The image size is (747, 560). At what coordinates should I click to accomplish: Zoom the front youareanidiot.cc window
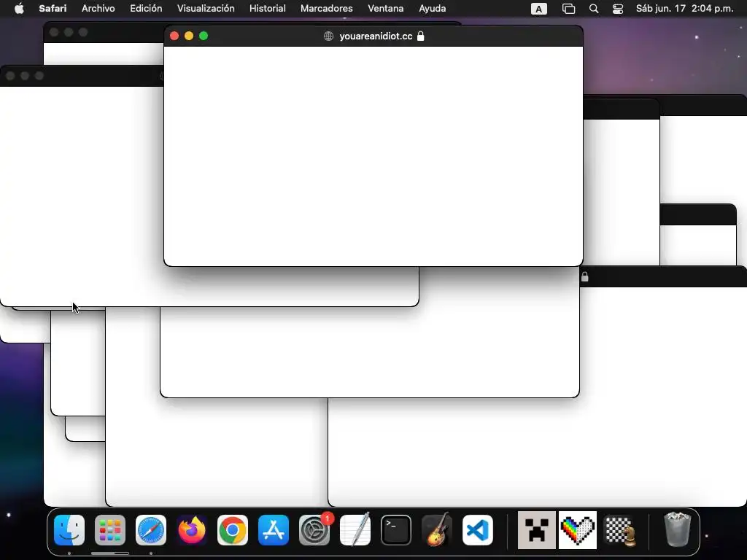click(204, 36)
